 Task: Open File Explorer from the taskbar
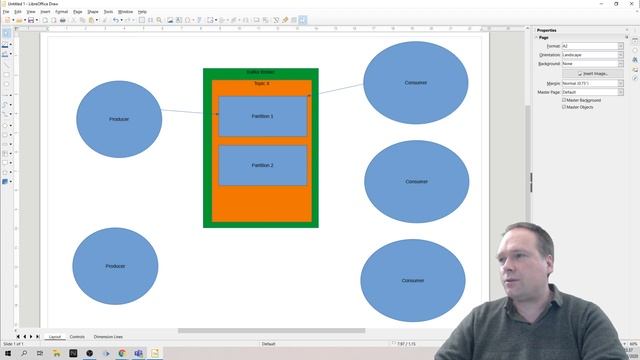[x=57, y=353]
